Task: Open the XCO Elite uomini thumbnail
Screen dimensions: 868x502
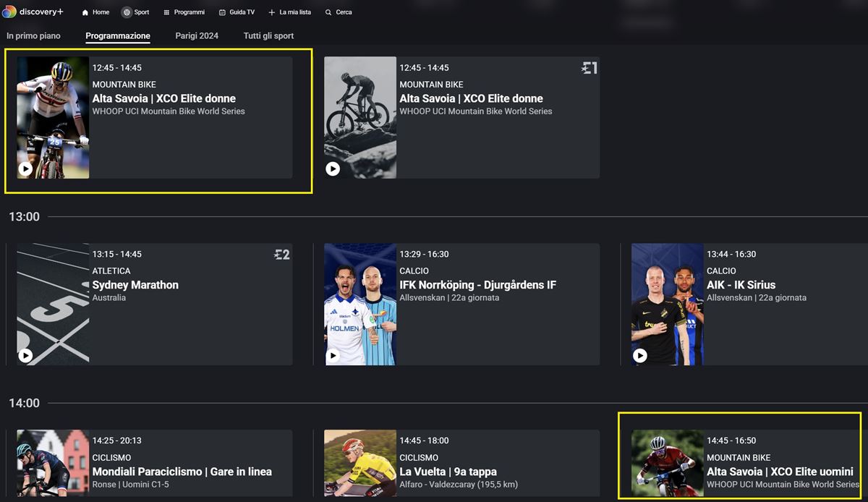Action: pyautogui.click(x=668, y=463)
